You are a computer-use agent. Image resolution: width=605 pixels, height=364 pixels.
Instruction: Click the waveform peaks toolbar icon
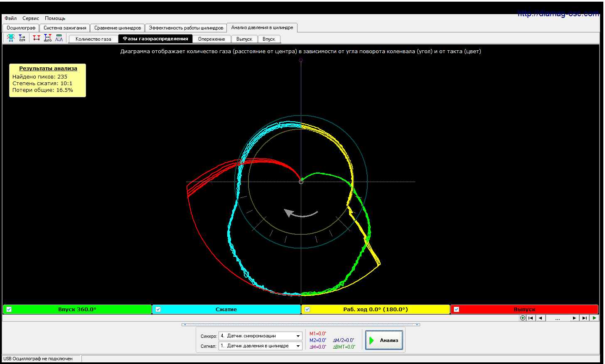point(59,38)
